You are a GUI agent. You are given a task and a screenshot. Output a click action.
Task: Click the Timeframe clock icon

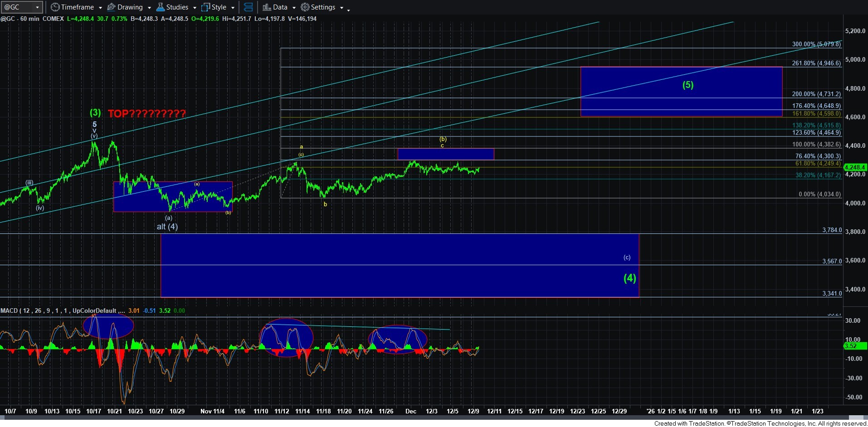(55, 7)
